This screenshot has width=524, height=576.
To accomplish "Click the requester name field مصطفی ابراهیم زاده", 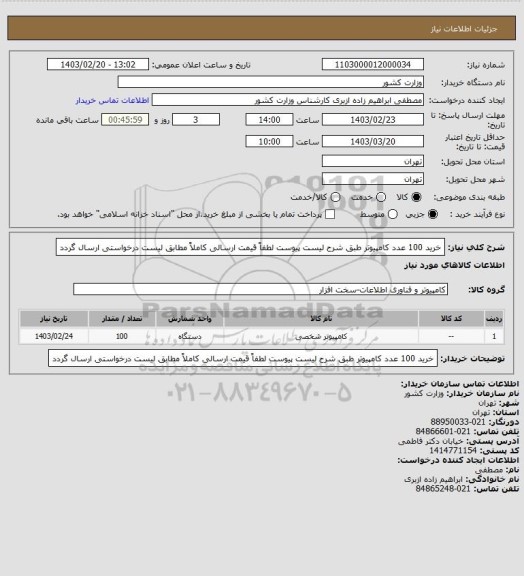I will click(288, 100).
